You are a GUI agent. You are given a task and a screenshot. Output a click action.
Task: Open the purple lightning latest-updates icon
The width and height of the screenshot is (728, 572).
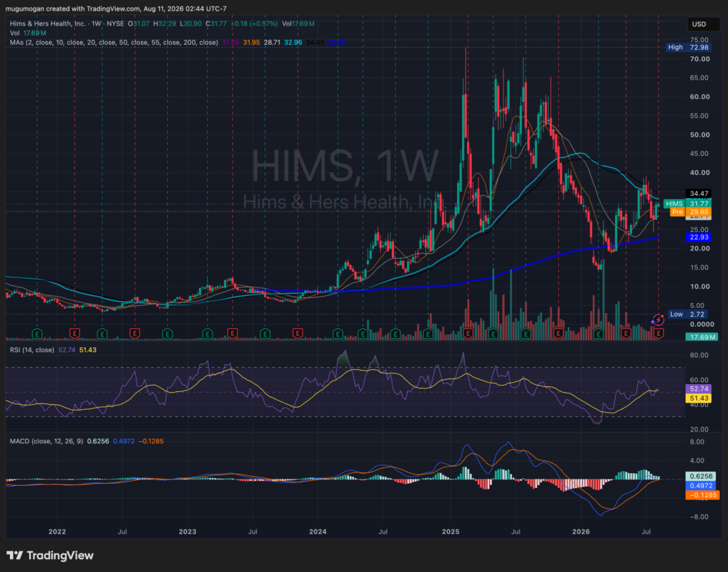tap(658, 319)
